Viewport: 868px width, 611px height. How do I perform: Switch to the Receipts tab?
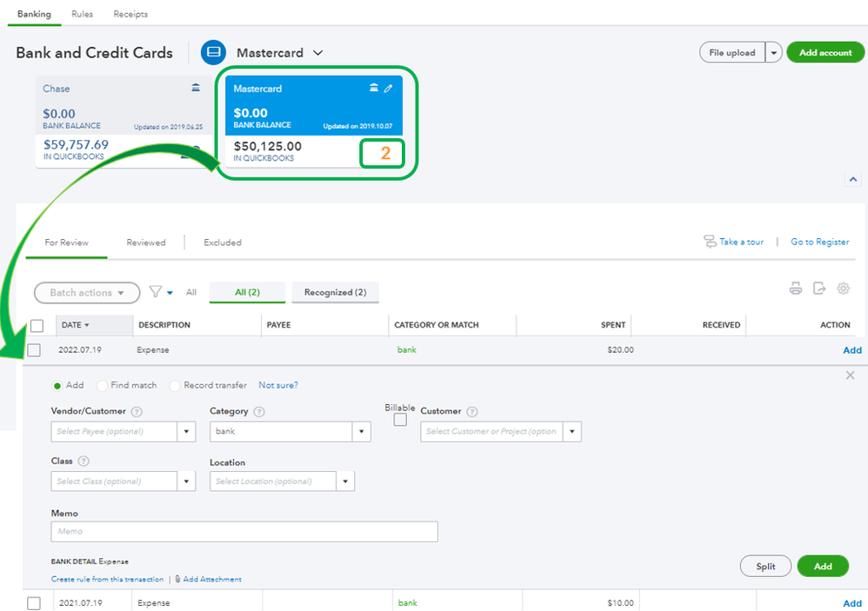click(x=130, y=14)
